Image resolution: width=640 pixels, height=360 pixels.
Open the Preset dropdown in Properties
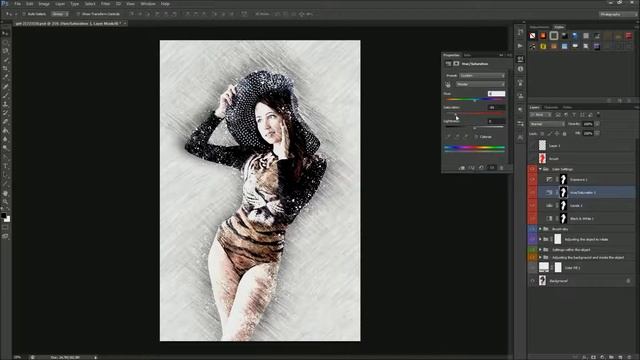tap(482, 76)
